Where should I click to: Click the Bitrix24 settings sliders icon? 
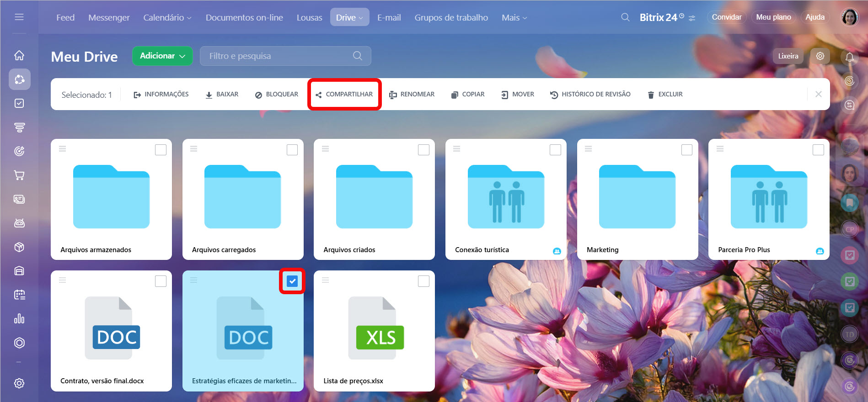pos(692,18)
